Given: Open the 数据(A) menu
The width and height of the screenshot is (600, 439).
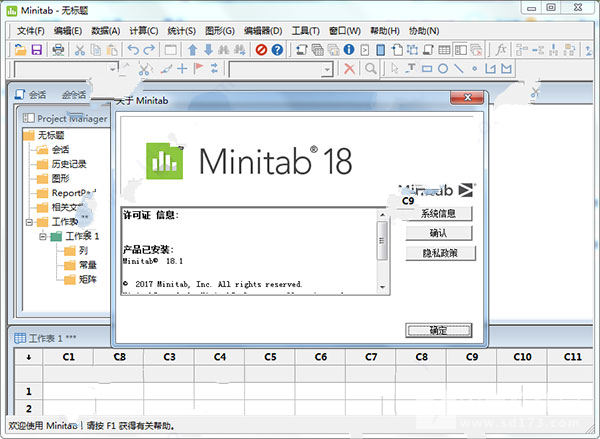Looking at the screenshot, I should click(x=106, y=31).
